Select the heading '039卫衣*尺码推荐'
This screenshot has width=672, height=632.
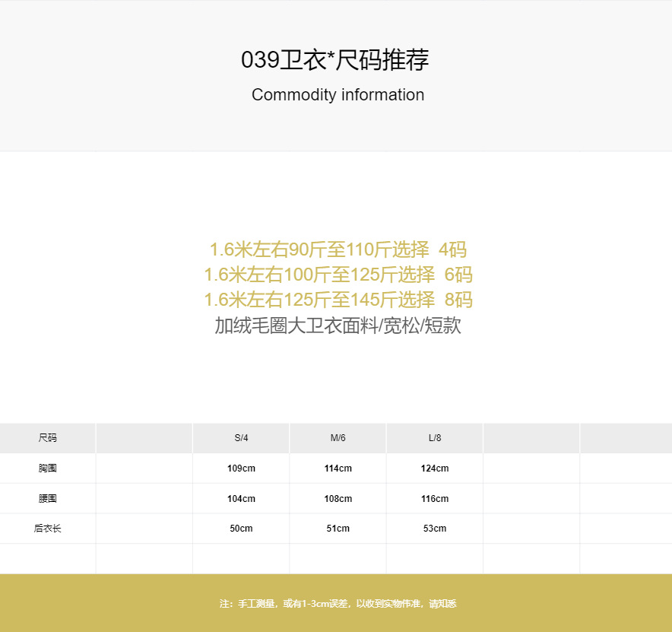tap(334, 59)
